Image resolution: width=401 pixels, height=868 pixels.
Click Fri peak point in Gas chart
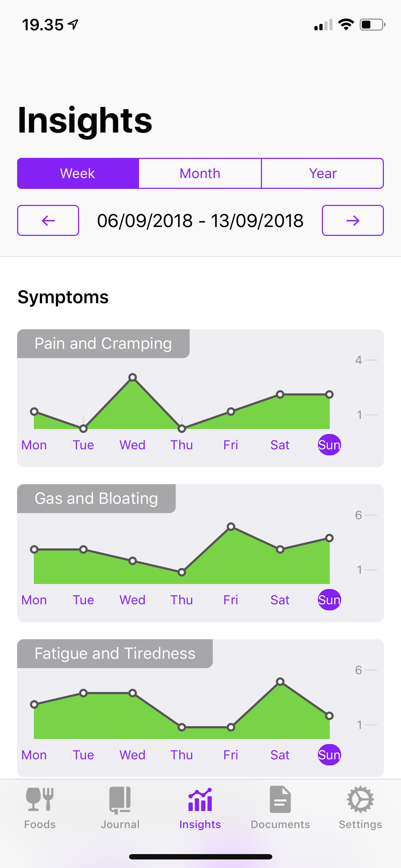tap(231, 527)
